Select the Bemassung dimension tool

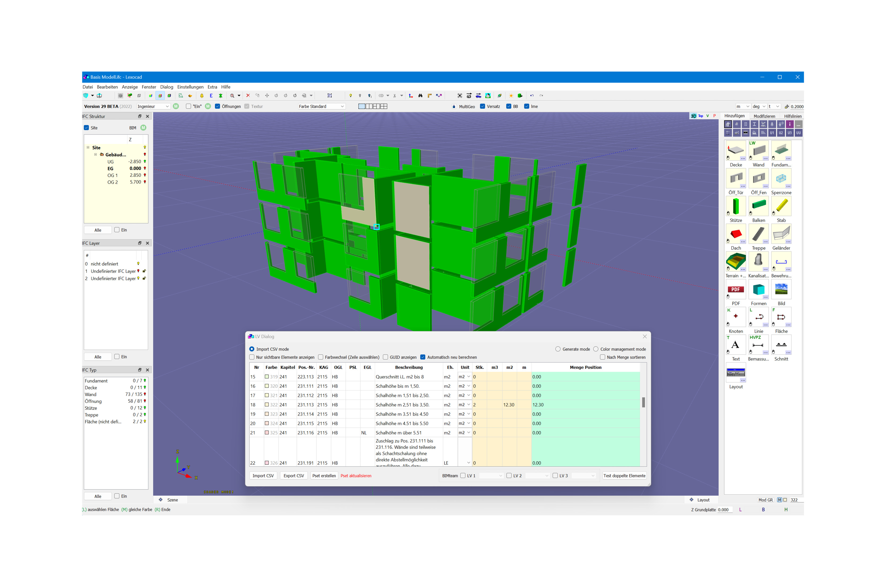(x=758, y=345)
